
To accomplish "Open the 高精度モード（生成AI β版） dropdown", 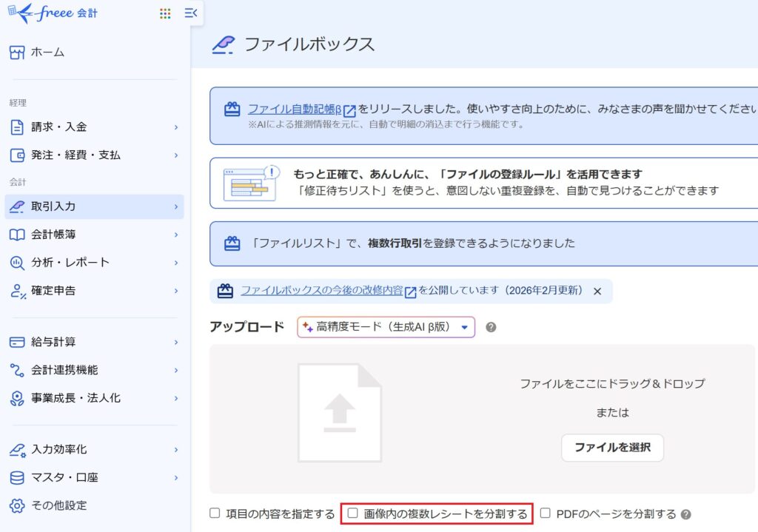I will click(386, 327).
